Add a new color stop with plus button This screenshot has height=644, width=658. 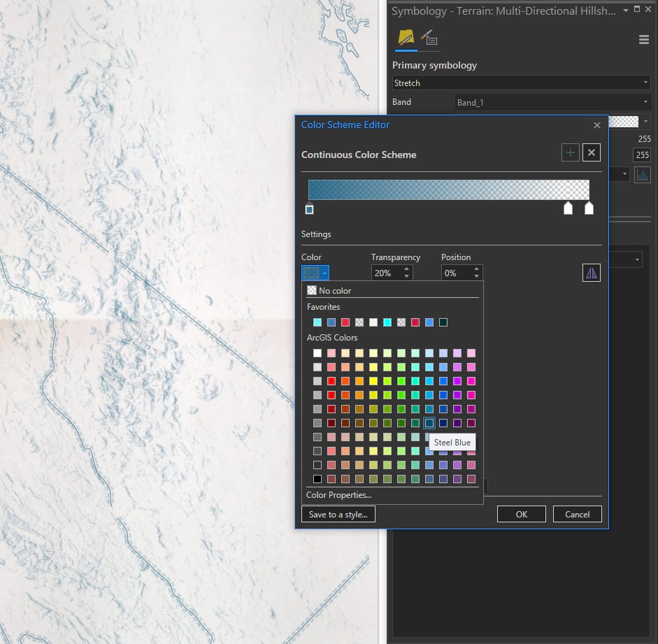click(x=571, y=152)
